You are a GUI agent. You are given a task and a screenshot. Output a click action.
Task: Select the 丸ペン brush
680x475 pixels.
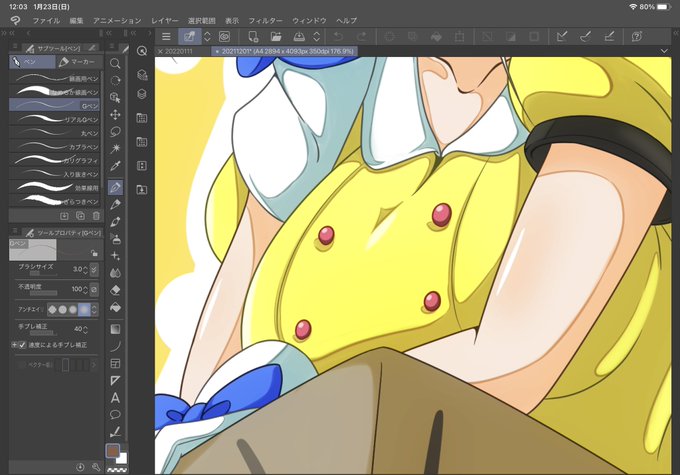55,132
